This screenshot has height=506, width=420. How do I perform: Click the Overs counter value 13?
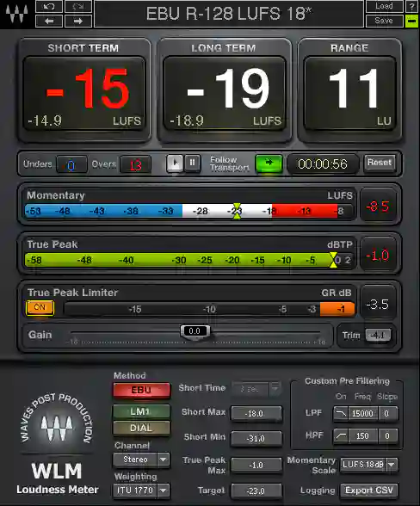coord(135,164)
